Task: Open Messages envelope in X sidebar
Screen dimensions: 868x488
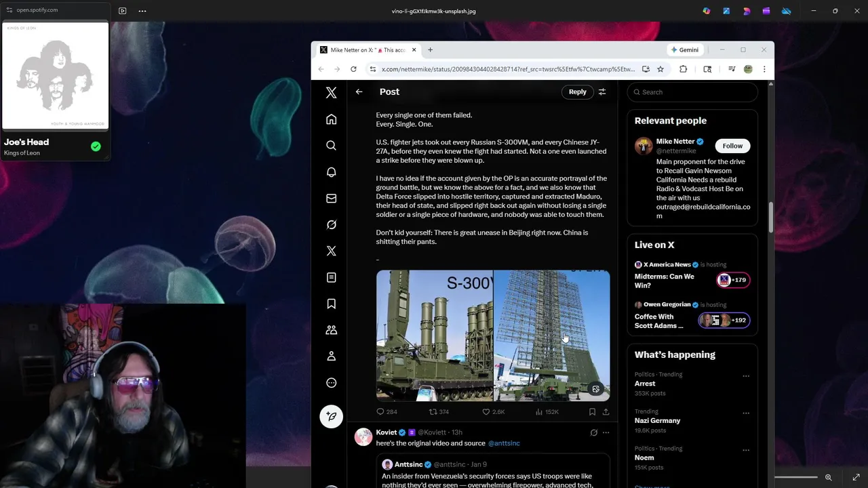Action: click(x=331, y=199)
